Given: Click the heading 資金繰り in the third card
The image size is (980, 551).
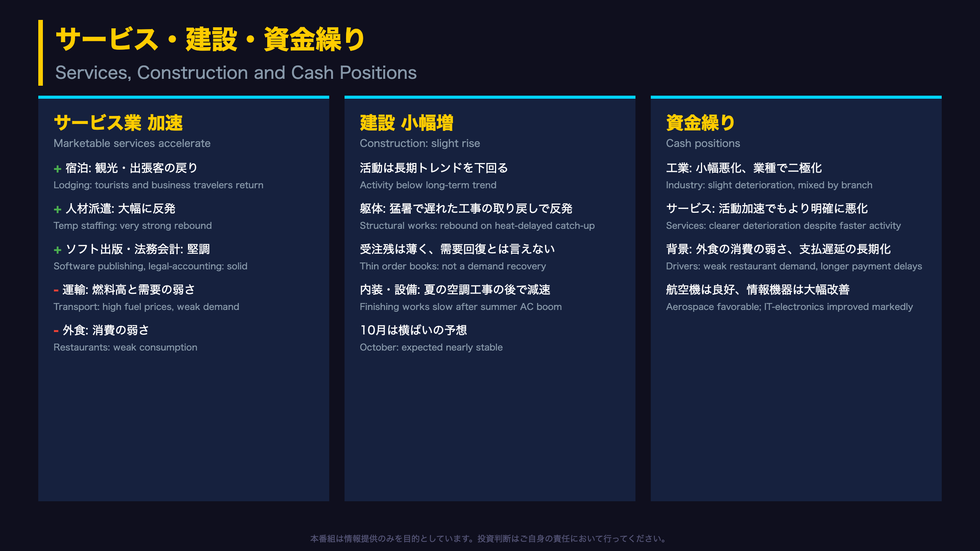Looking at the screenshot, I should pos(701,123).
